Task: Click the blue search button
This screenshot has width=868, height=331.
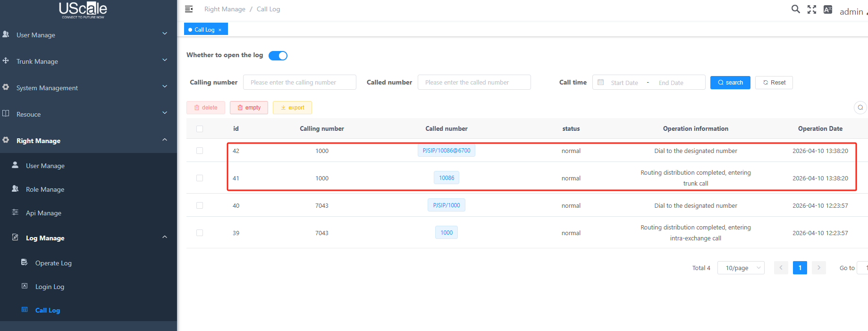Action: coord(730,83)
